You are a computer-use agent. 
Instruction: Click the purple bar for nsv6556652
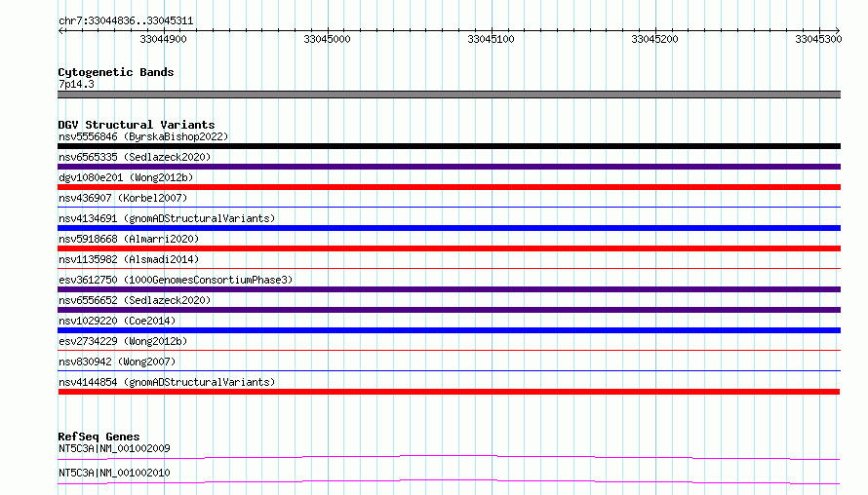[x=449, y=310]
